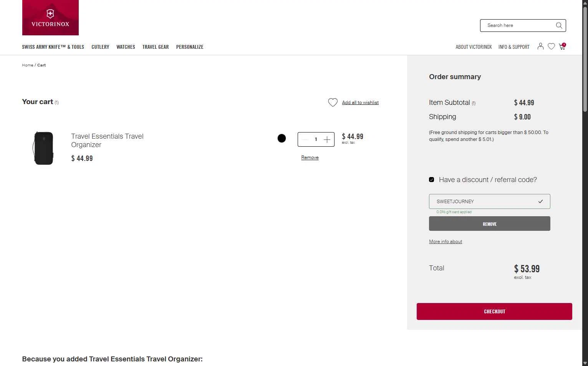Viewport: 588px width, 366px height.
Task: Open the Cutlery menu
Action: click(x=100, y=47)
